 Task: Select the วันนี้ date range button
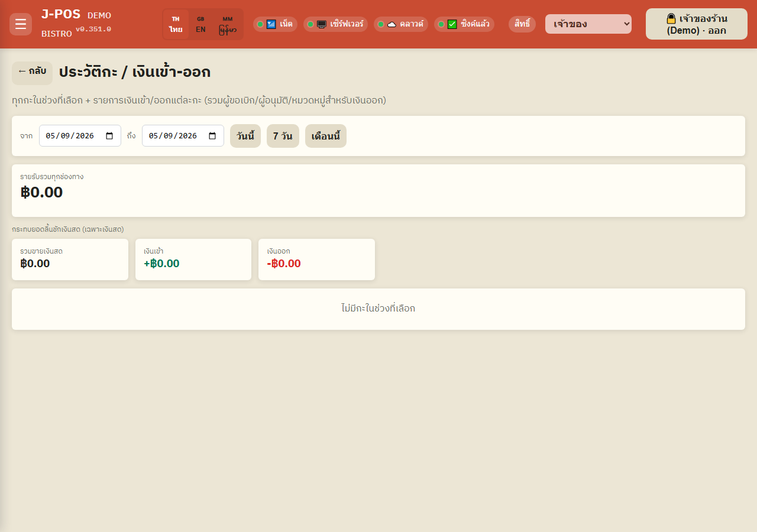click(245, 136)
